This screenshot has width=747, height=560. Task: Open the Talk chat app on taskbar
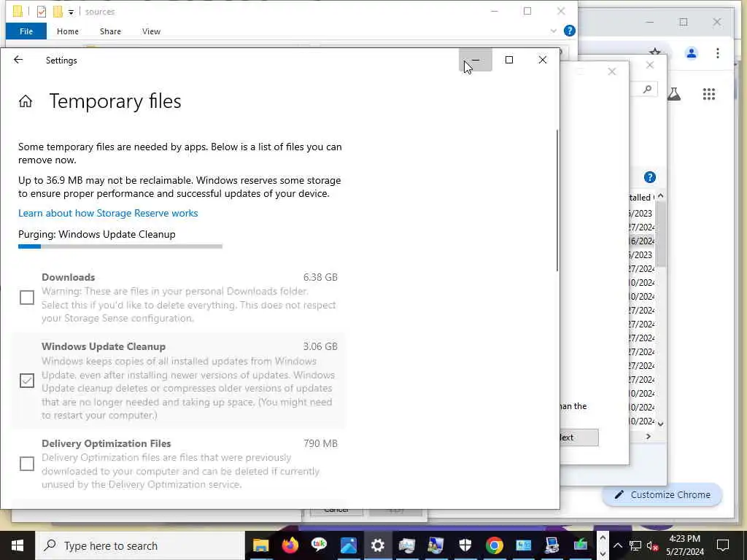click(319, 545)
